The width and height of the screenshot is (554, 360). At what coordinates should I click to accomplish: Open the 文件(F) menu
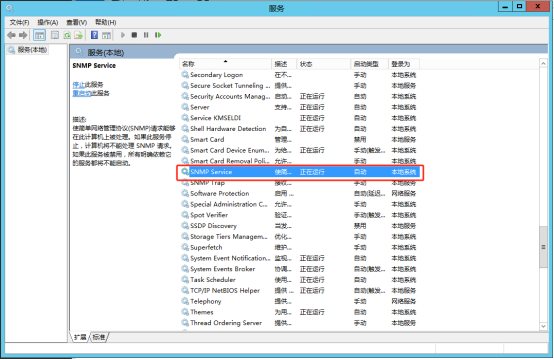[19, 22]
